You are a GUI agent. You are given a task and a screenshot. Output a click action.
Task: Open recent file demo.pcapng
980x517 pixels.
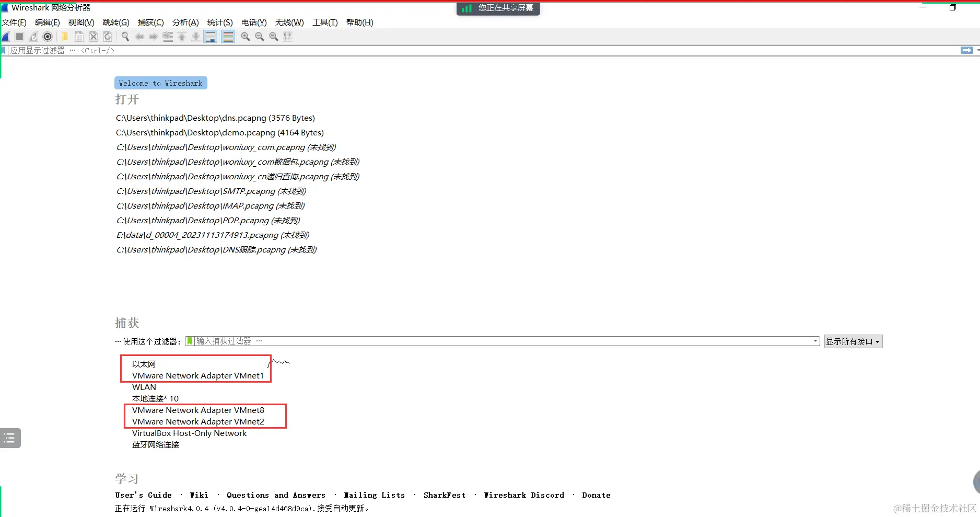click(x=220, y=133)
